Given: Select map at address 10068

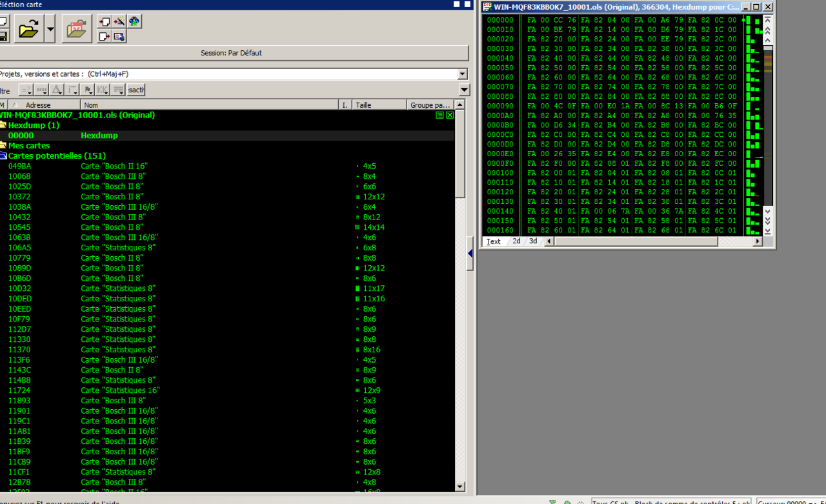Looking at the screenshot, I should [x=227, y=176].
